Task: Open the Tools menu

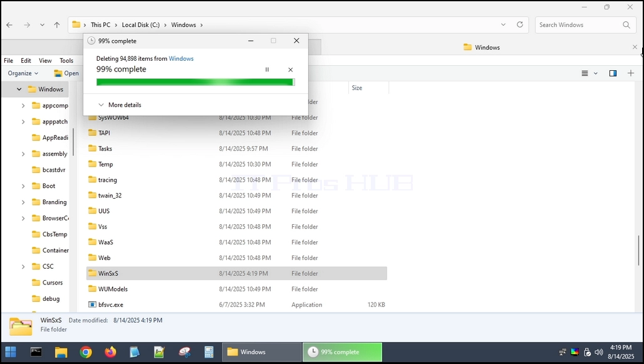Action: click(x=66, y=61)
